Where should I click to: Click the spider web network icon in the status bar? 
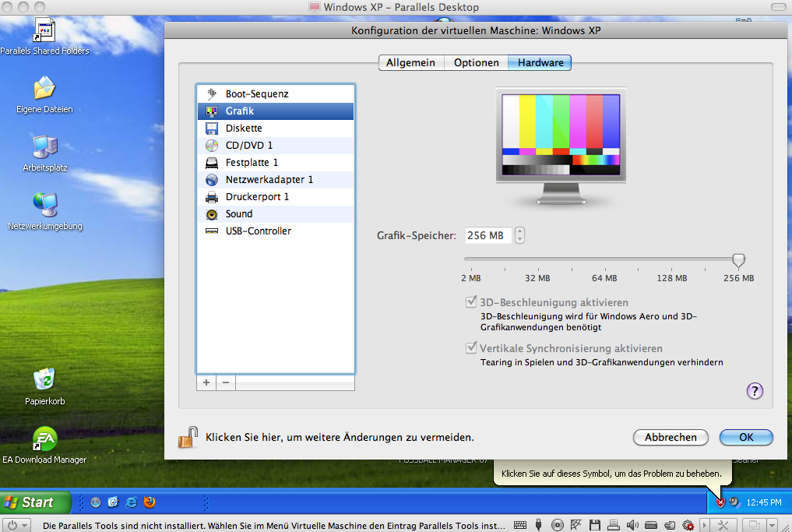[x=576, y=526]
